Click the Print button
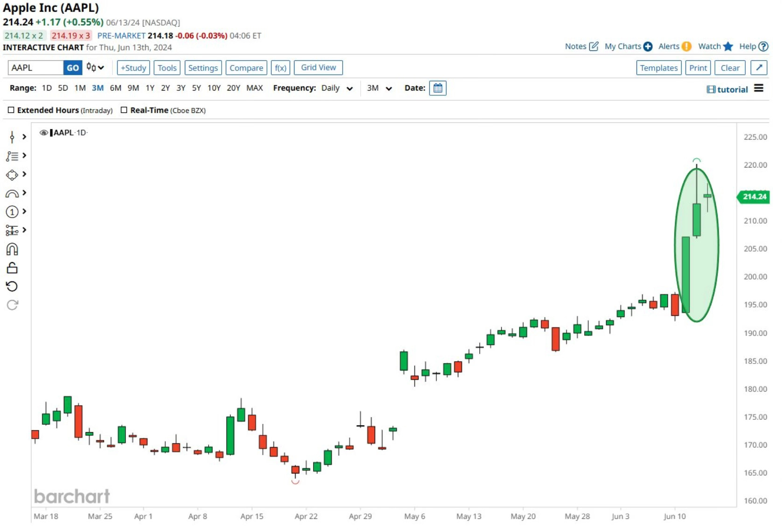Screen dimensions: 783x532 pos(698,68)
